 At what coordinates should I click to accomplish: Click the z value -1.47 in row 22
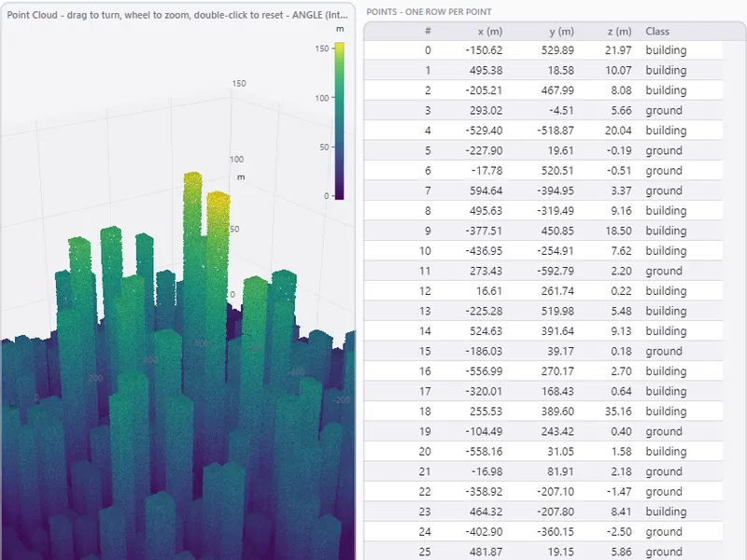coord(619,492)
